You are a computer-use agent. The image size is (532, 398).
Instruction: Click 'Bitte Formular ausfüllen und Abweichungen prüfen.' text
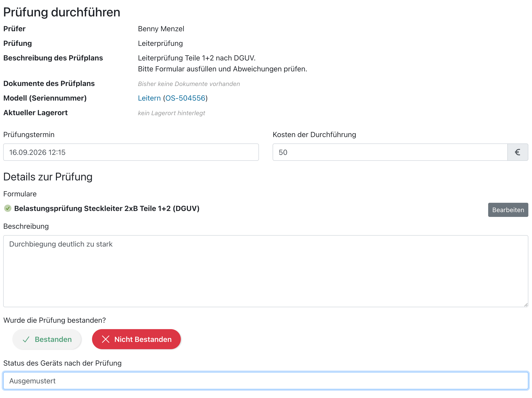click(222, 69)
